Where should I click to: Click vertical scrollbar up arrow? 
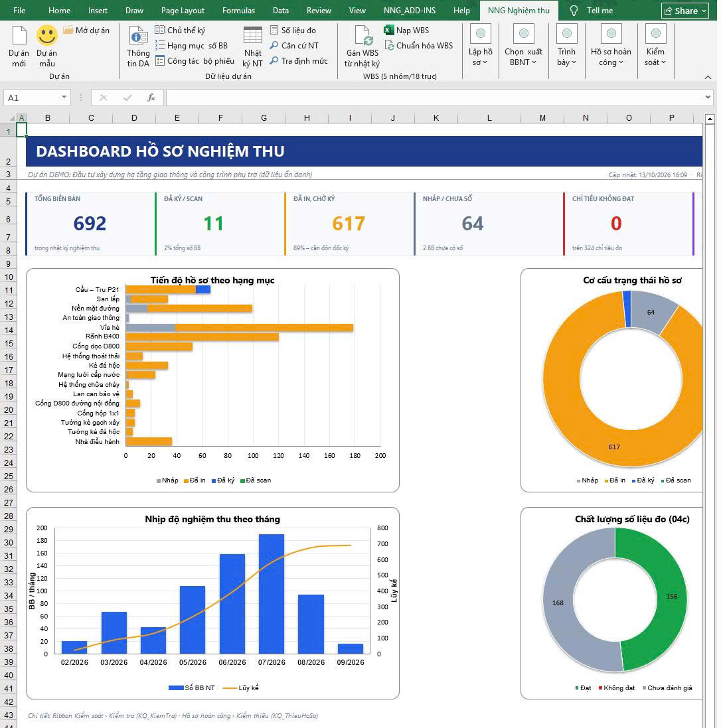[x=710, y=119]
